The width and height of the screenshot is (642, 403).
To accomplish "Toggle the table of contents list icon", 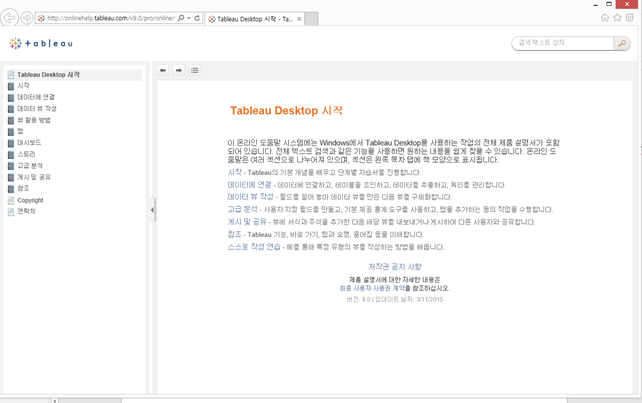I will tap(194, 70).
